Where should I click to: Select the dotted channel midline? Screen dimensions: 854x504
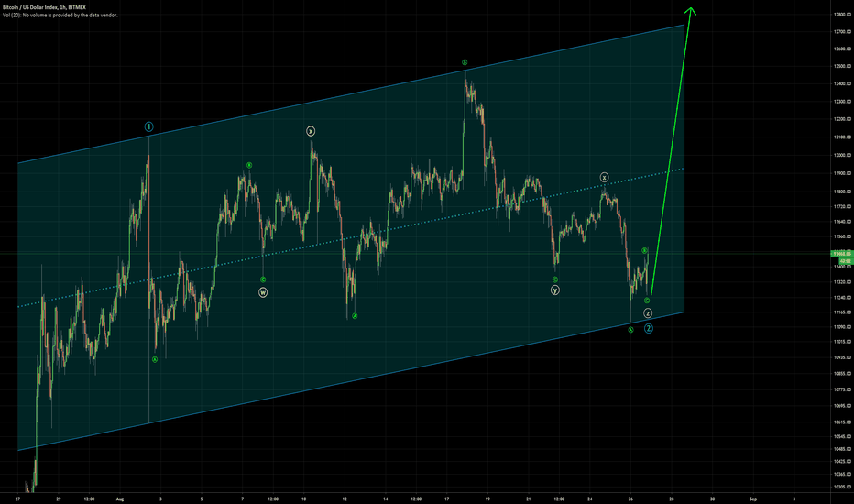(351, 237)
